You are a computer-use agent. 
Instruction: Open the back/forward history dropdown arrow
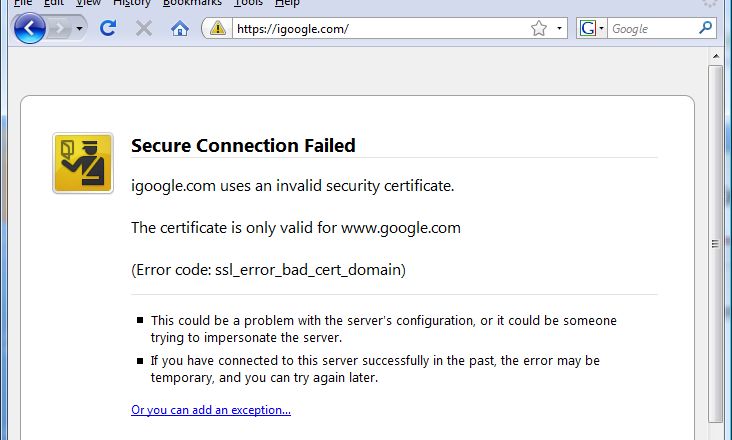79,29
